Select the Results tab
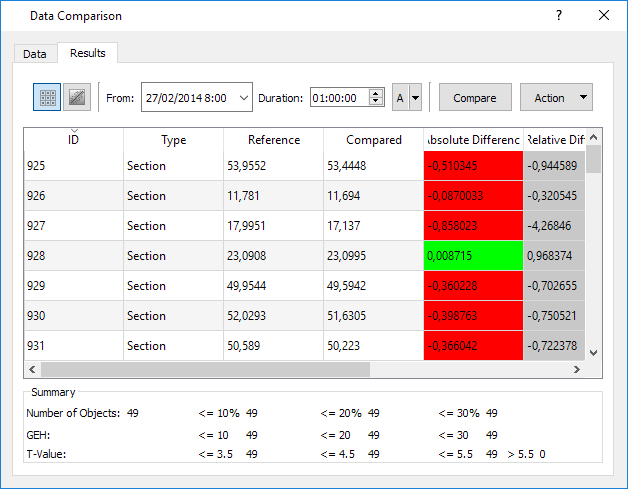Viewport: 628px width, 489px height. tap(88, 53)
